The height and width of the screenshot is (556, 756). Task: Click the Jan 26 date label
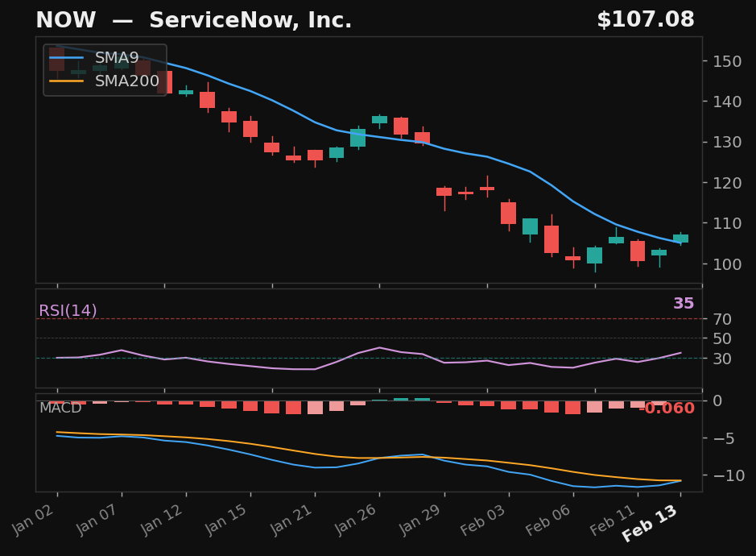coord(355,519)
